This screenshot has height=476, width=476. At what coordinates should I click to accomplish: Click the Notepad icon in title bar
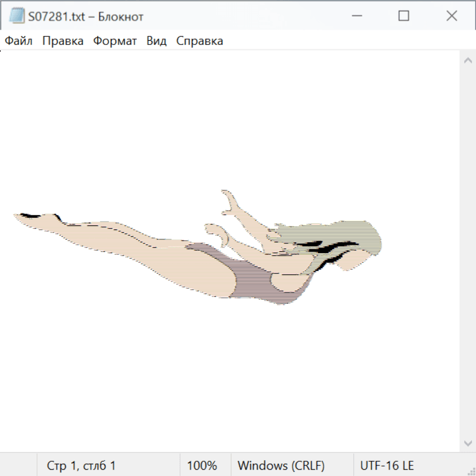(x=16, y=16)
